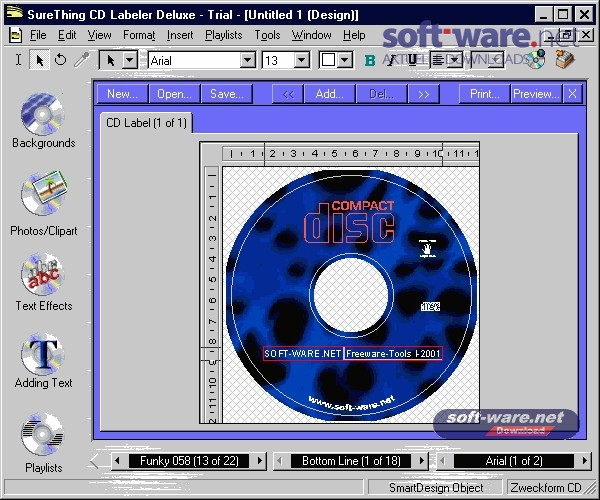The height and width of the screenshot is (500, 600).
Task: Select previous font set before Arial
Action: point(443,461)
